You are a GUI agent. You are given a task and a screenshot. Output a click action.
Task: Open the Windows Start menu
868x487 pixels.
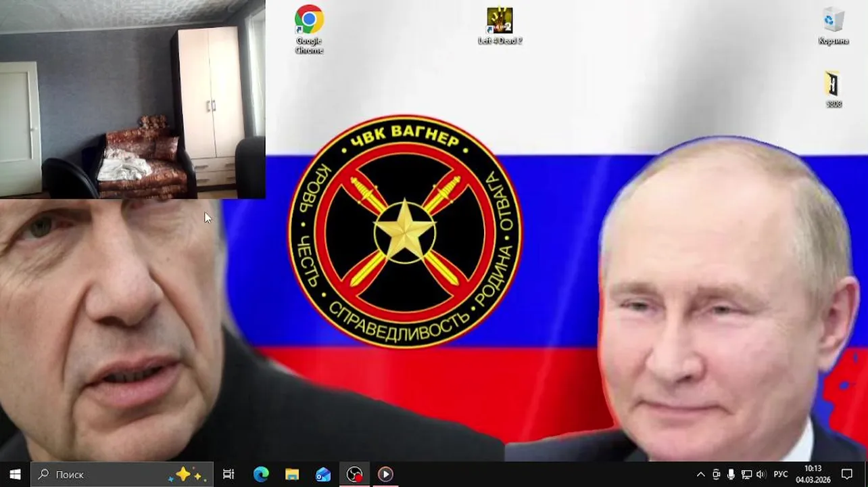pyautogui.click(x=15, y=474)
